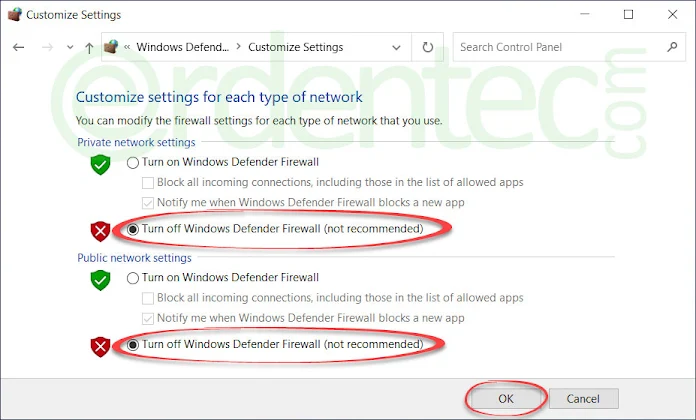Click heading Customize settings for each type of network

[219, 97]
